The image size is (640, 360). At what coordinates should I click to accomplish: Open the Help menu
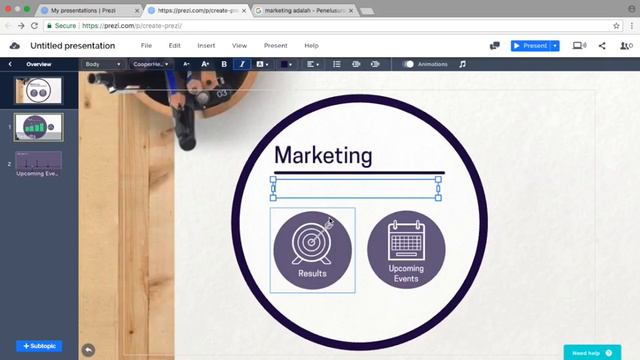(x=311, y=46)
